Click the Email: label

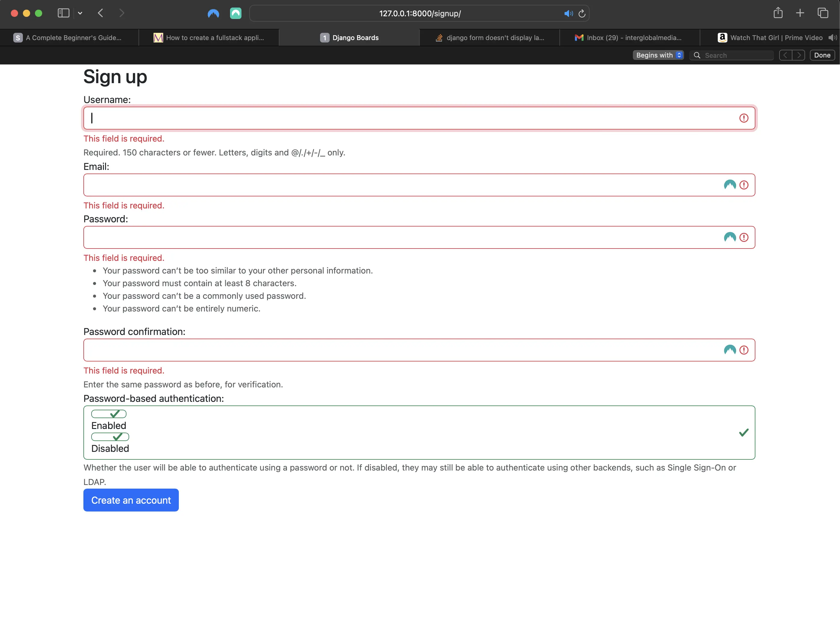(x=96, y=167)
